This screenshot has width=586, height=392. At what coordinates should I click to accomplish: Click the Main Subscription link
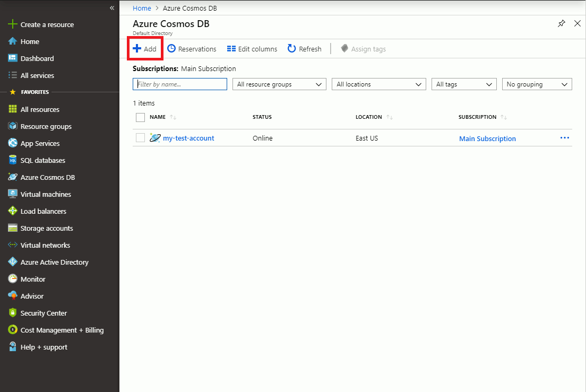coord(487,138)
